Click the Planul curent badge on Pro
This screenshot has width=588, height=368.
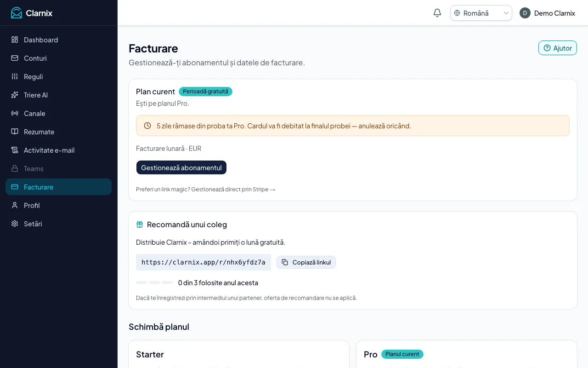(x=402, y=354)
